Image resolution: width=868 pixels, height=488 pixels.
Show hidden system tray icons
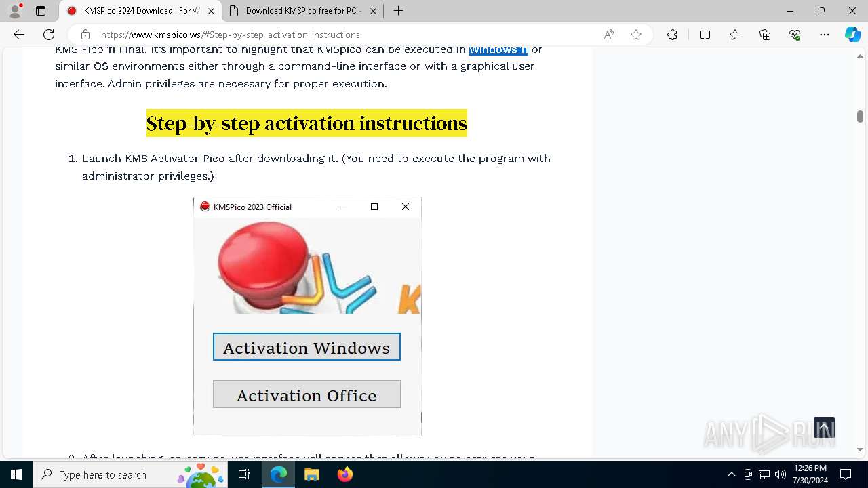point(731,474)
